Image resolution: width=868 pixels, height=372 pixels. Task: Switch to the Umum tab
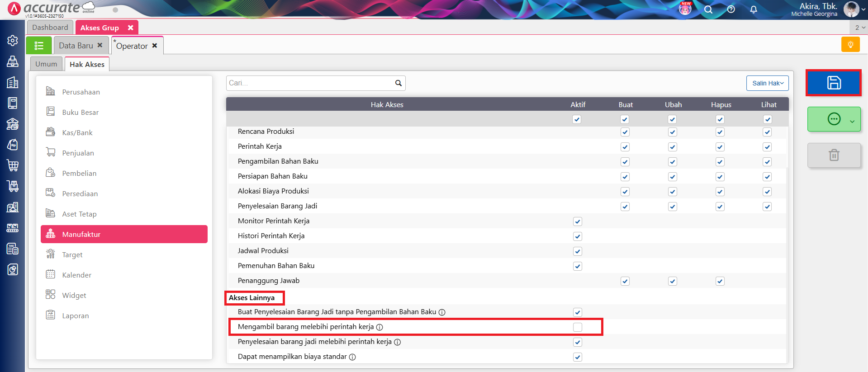pyautogui.click(x=46, y=64)
